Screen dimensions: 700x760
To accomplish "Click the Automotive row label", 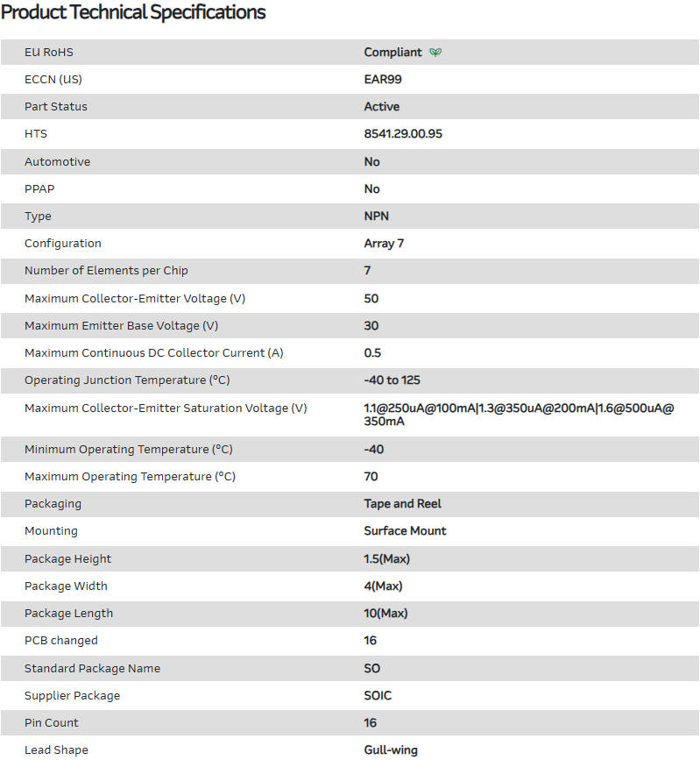I will tap(57, 162).
